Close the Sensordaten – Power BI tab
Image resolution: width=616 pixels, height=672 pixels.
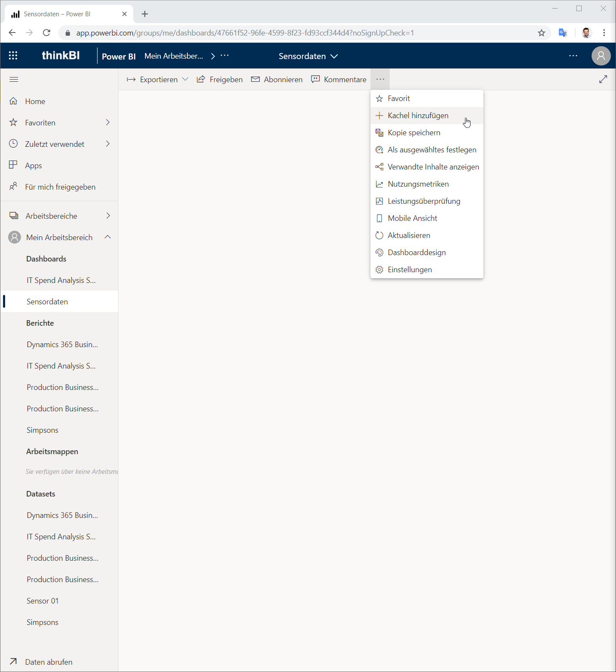124,14
